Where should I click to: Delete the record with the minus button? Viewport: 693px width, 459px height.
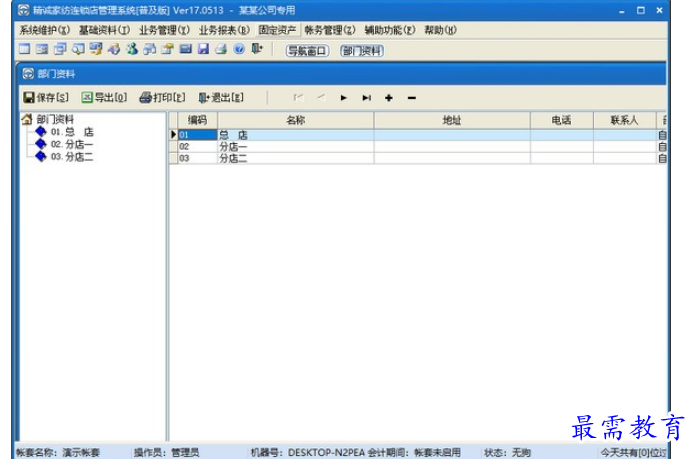click(411, 98)
